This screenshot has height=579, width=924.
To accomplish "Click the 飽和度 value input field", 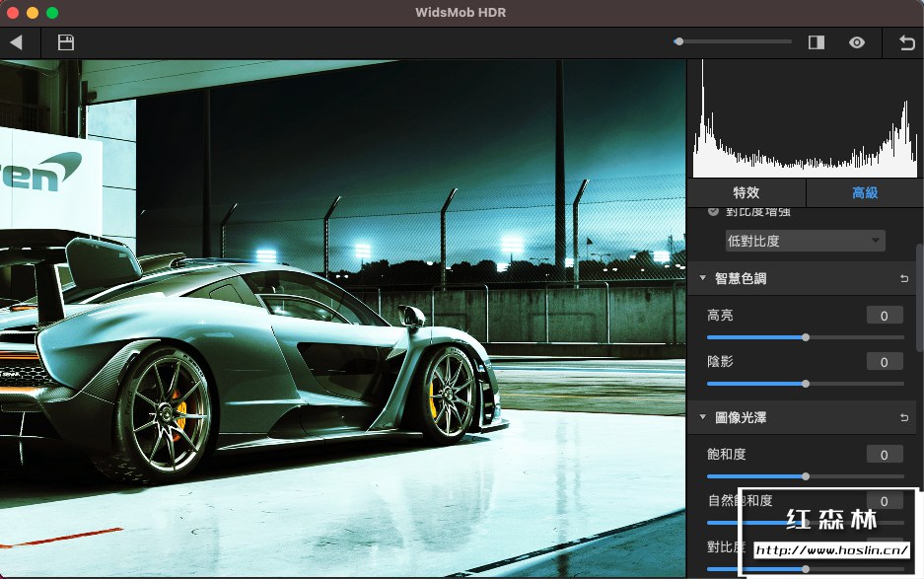I will [x=885, y=455].
